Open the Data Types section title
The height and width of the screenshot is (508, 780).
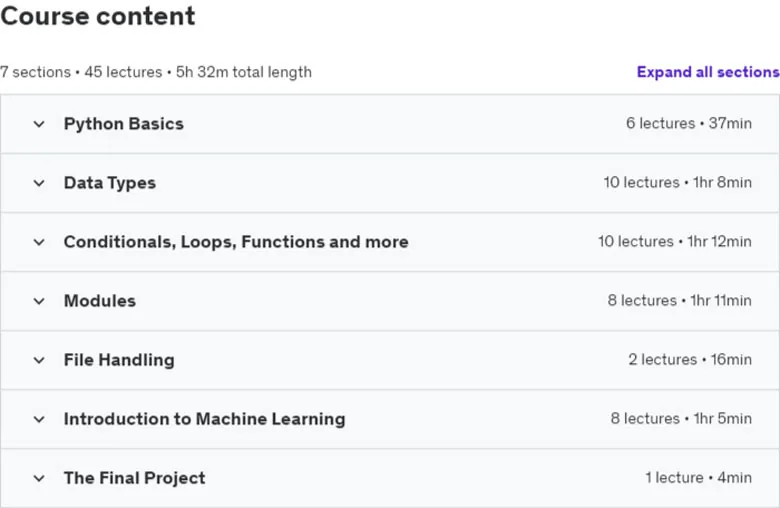click(x=110, y=183)
